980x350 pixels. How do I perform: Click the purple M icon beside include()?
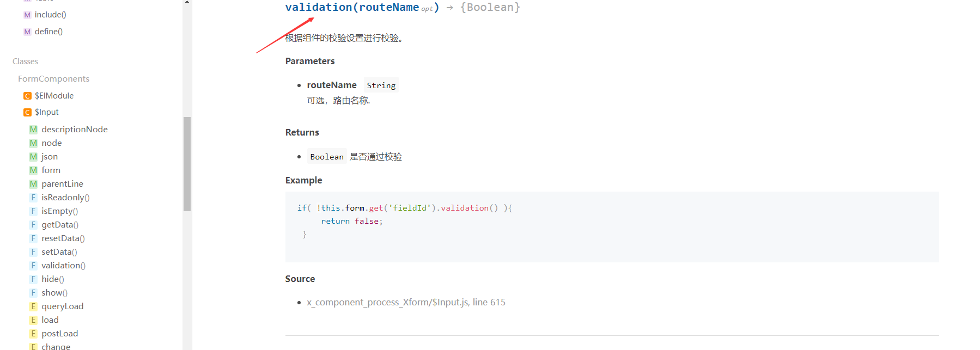[x=27, y=15]
